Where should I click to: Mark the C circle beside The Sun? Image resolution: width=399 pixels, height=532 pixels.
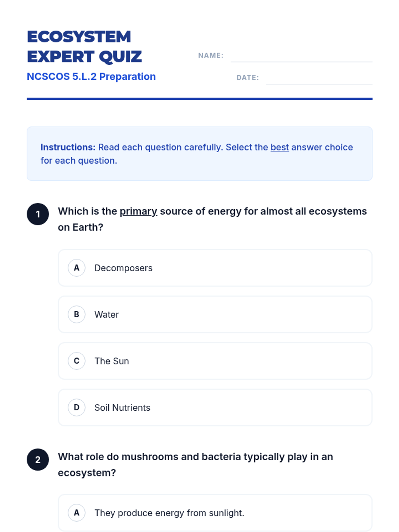pyautogui.click(x=76, y=361)
